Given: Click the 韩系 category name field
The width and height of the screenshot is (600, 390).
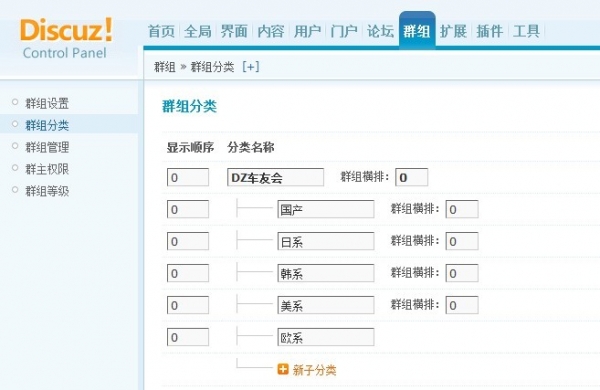Looking at the screenshot, I should coord(326,273).
